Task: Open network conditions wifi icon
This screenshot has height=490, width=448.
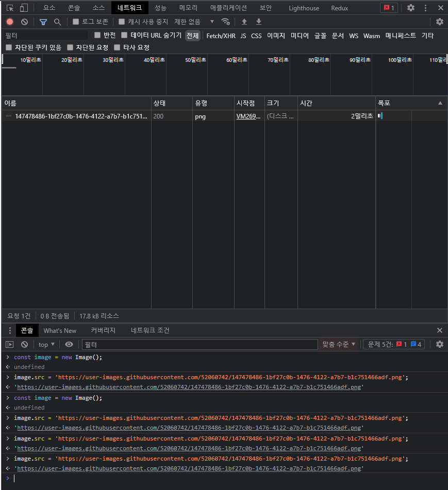Action: (225, 22)
